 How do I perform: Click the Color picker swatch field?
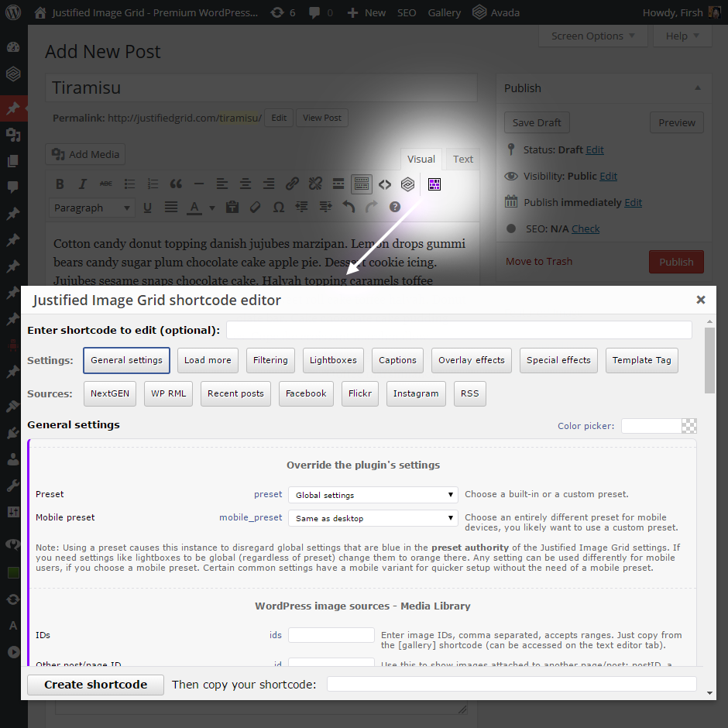(659, 426)
